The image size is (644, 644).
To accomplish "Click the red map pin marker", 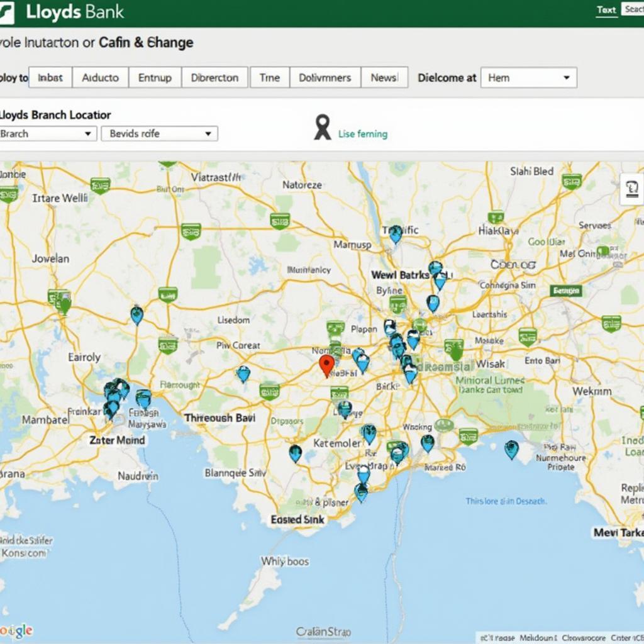I will (x=327, y=365).
